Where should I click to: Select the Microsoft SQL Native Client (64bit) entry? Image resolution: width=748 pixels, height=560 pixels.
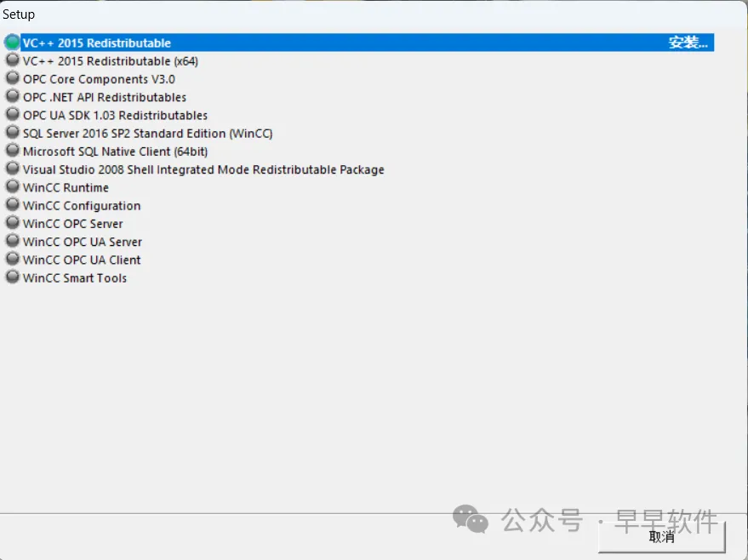(115, 151)
